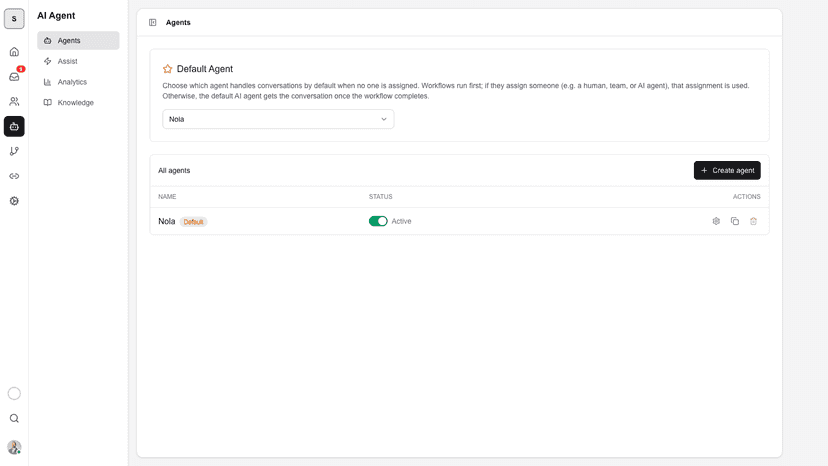Click the Create agent button
Viewport: 828px width, 466px height.
click(727, 171)
